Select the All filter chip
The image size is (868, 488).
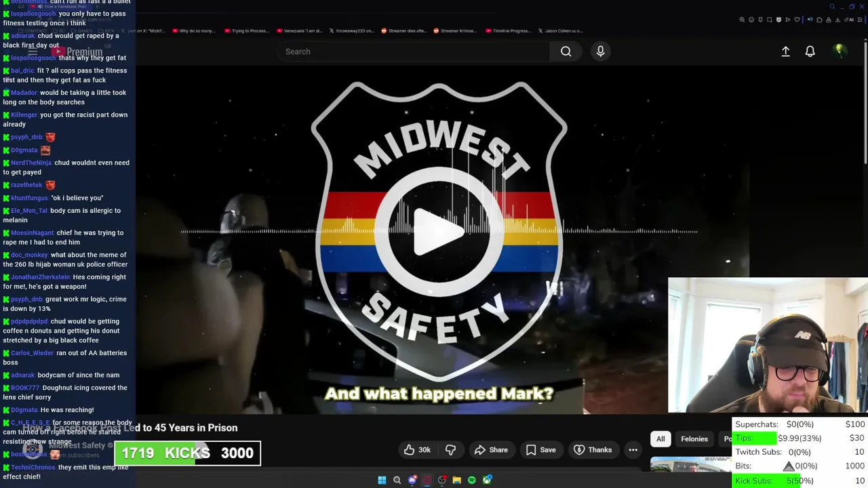pyautogui.click(x=660, y=439)
